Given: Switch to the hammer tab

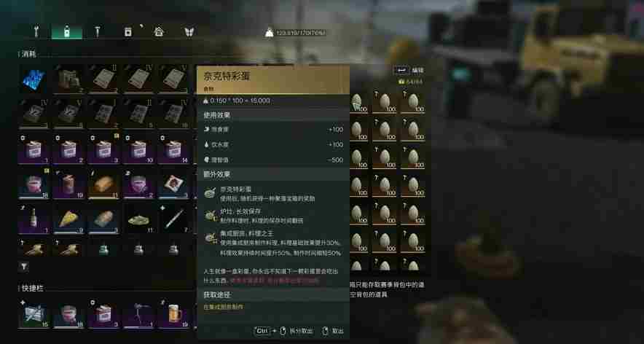Looking at the screenshot, I should pyautogui.click(x=98, y=32).
